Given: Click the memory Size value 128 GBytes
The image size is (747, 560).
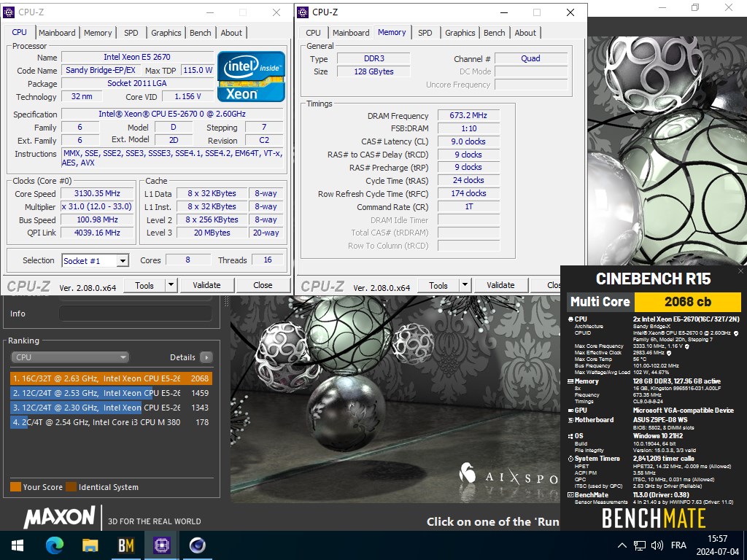Looking at the screenshot, I should (x=373, y=71).
